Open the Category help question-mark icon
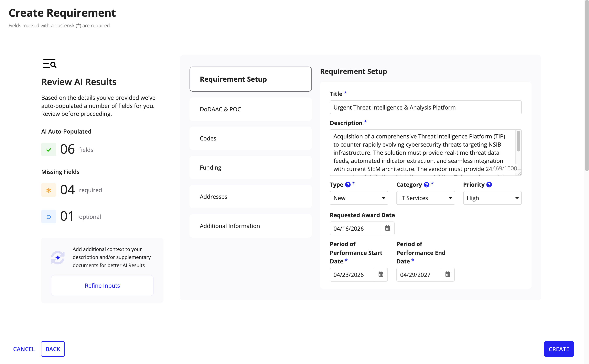 [x=427, y=185]
